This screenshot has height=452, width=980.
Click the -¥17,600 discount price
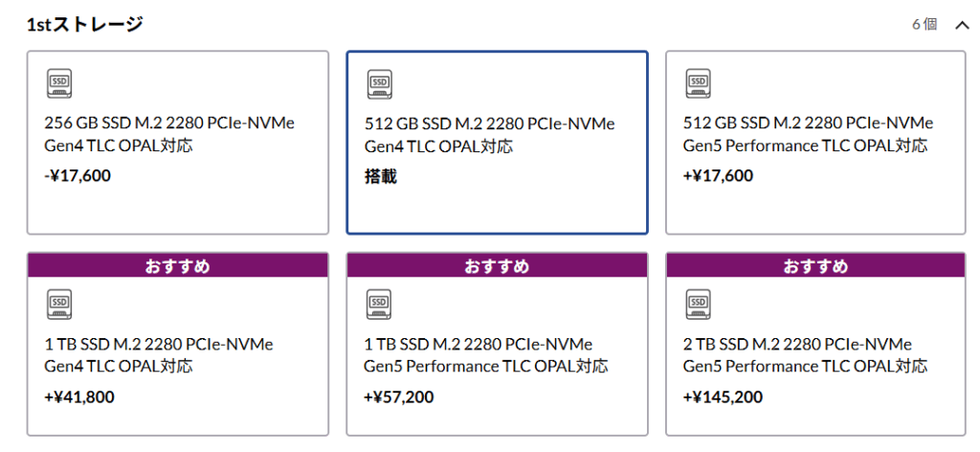click(78, 176)
